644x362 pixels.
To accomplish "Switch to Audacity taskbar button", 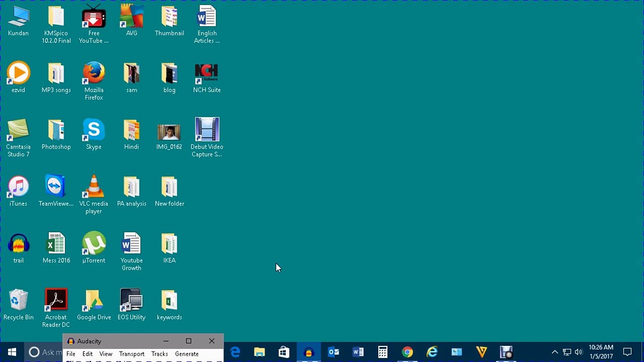I will 308,352.
